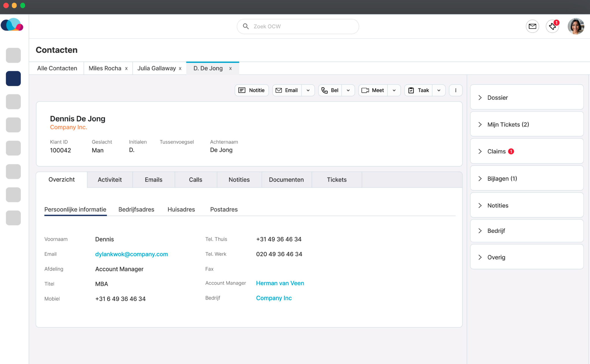Switch to the Bedrijfsadres tab

[136, 209]
